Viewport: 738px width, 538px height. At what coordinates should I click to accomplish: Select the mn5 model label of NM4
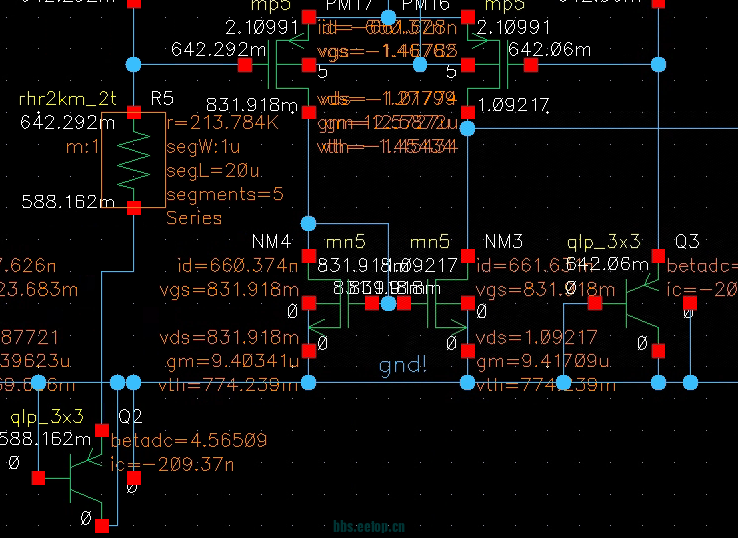point(345,242)
